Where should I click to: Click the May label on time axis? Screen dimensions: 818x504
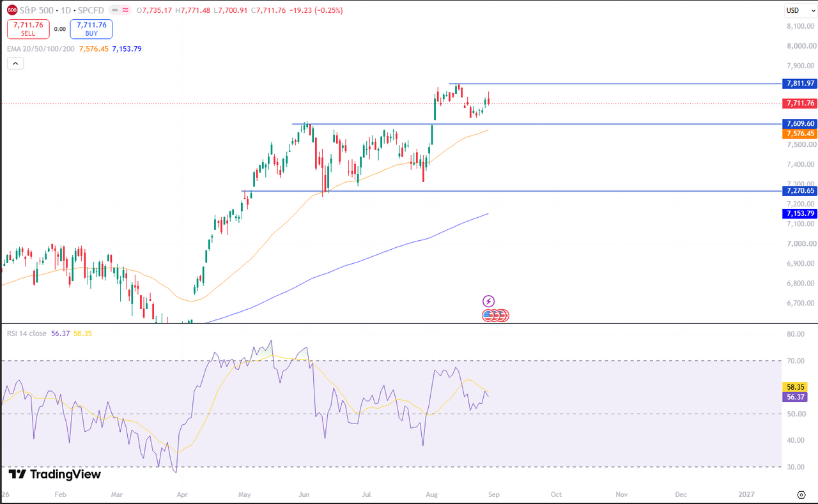(x=245, y=494)
